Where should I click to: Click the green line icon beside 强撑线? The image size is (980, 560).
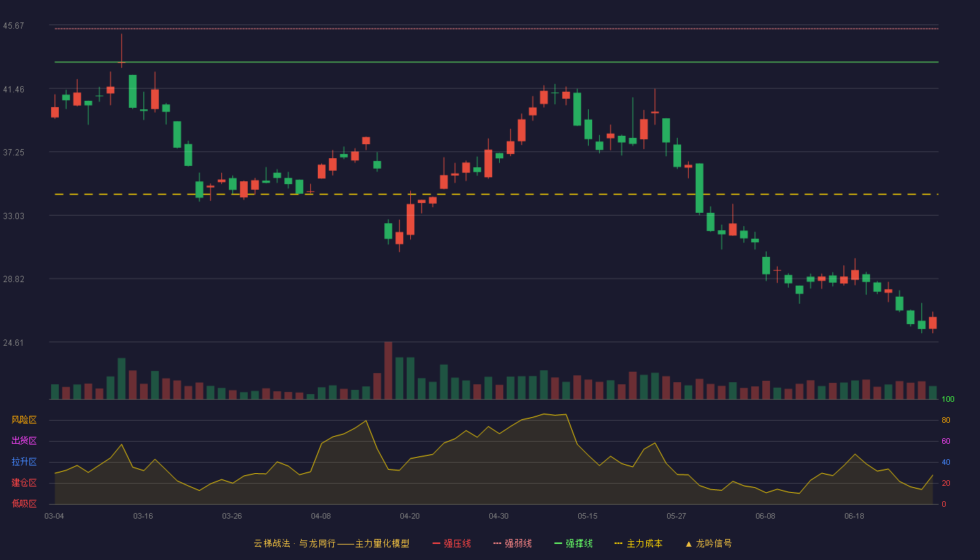point(559,543)
